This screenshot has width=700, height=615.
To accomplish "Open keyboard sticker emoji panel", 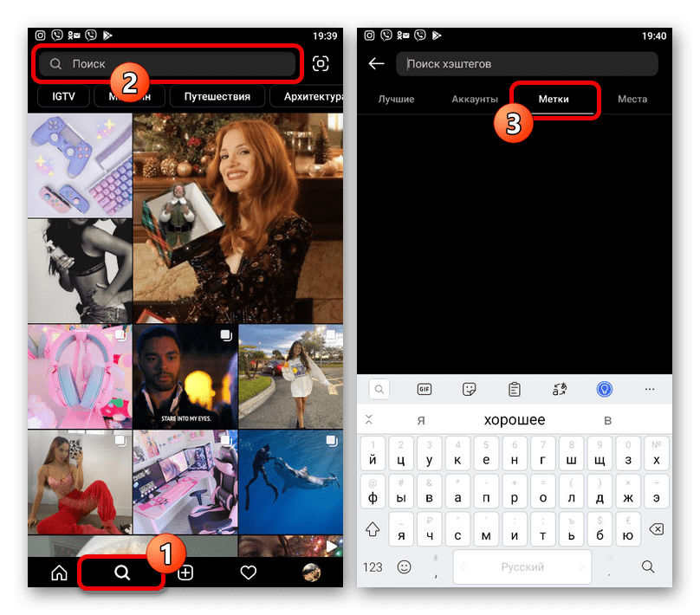I will pos(470,390).
